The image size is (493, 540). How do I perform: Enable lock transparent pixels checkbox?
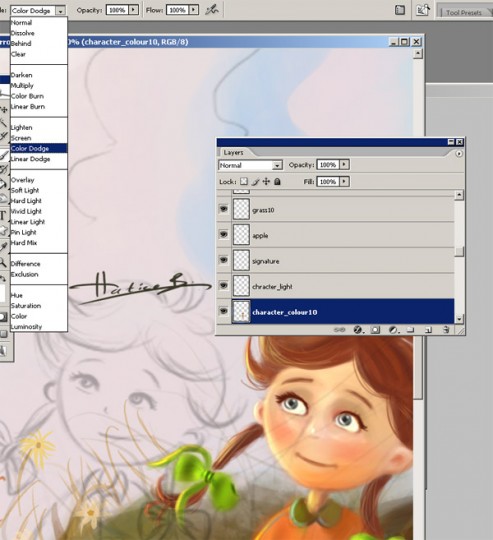click(x=244, y=181)
